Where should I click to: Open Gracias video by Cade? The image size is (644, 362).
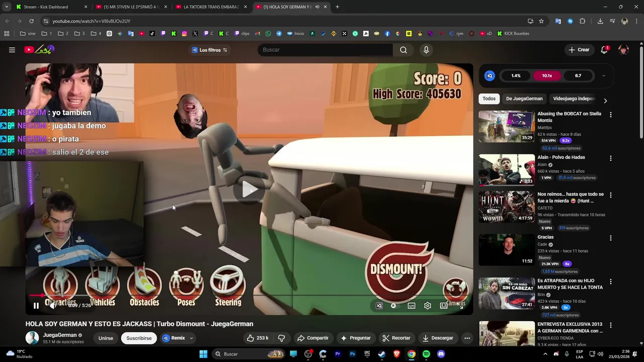[507, 250]
